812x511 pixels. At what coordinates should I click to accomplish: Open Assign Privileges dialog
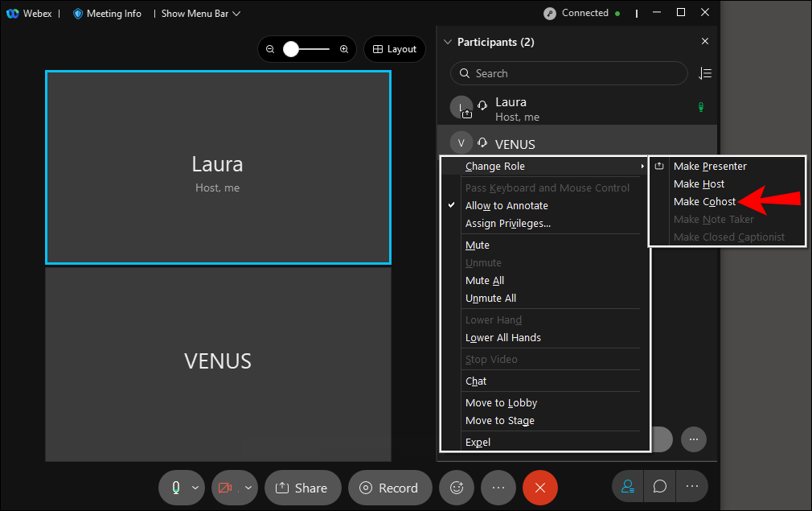point(507,224)
